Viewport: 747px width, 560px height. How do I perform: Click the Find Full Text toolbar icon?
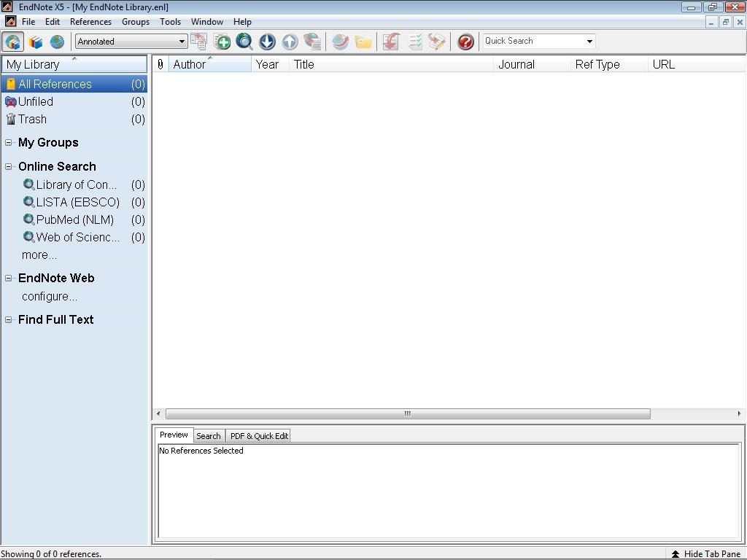tap(312, 42)
